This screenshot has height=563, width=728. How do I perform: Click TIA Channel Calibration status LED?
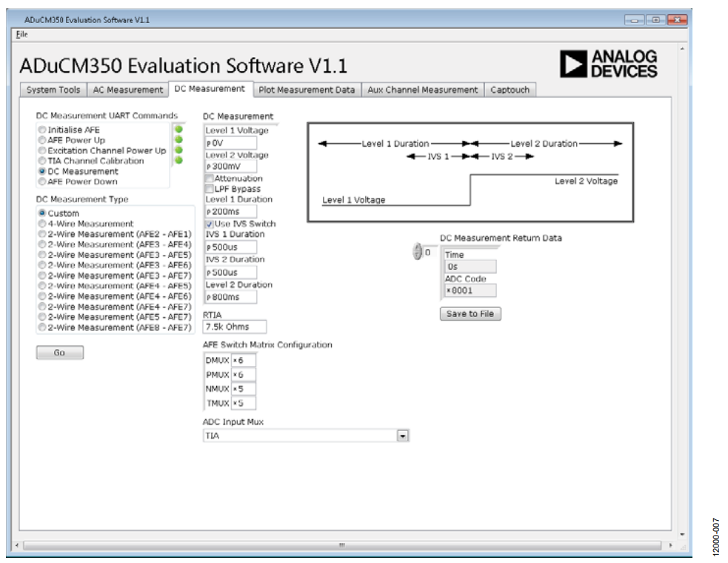tap(178, 161)
